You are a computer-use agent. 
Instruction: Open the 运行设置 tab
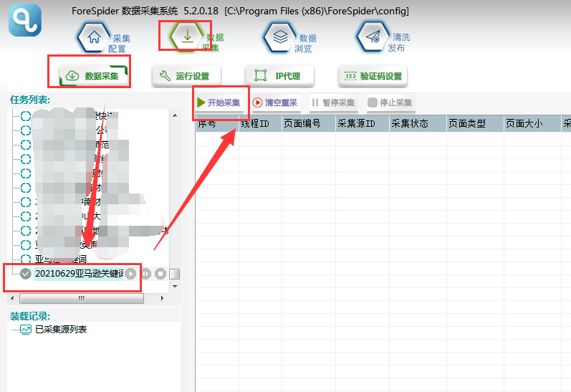(x=186, y=76)
